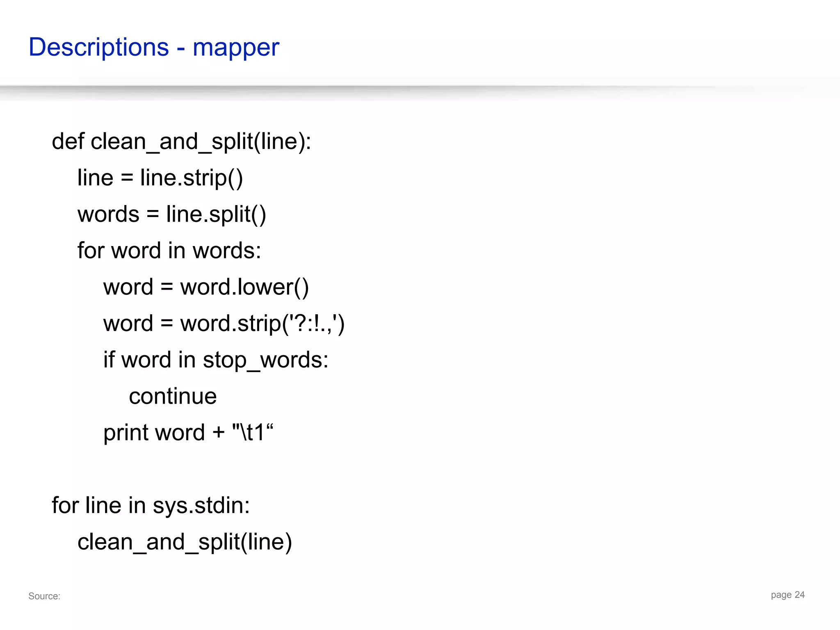
Task: Click the code line 'words = line.split()'
Action: [172, 215]
